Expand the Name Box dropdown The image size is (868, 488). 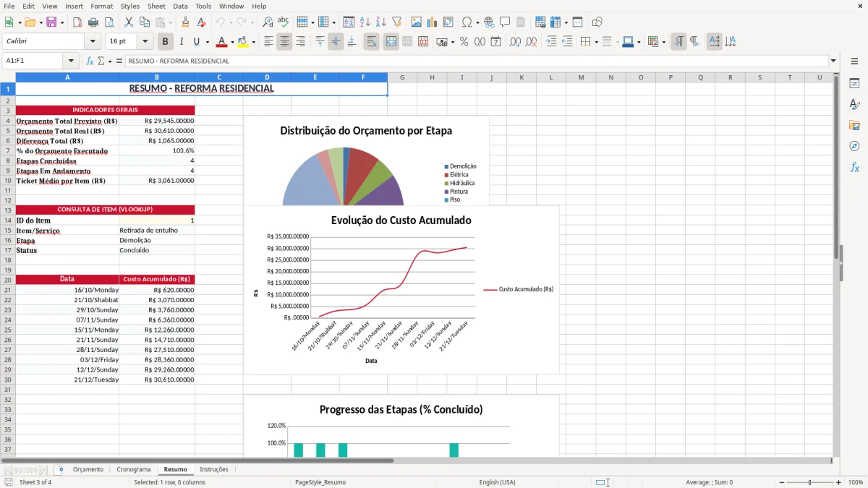(x=71, y=61)
